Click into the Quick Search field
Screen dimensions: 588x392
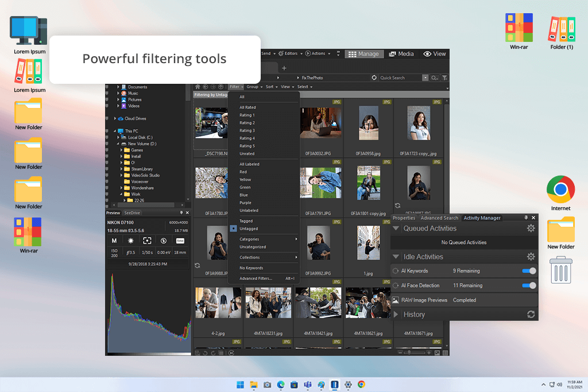pos(400,77)
